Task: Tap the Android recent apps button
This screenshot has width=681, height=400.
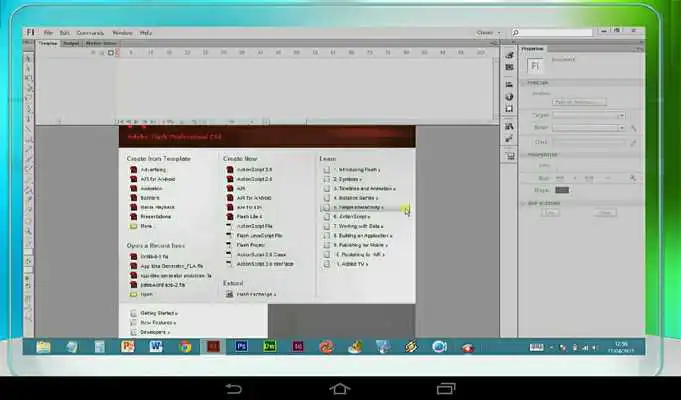Action: (446, 388)
